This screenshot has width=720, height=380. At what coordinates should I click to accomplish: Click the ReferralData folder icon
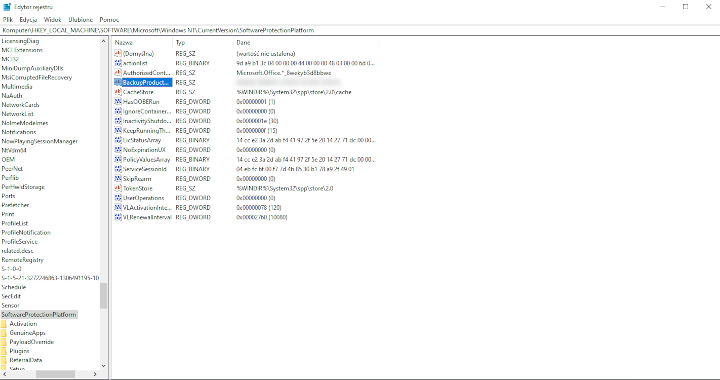pyautogui.click(x=4, y=360)
